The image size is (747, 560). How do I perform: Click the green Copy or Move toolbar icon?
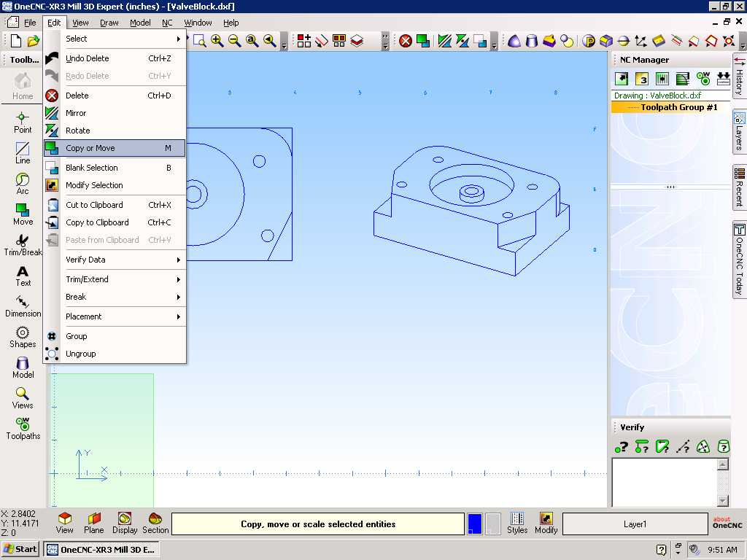(422, 41)
